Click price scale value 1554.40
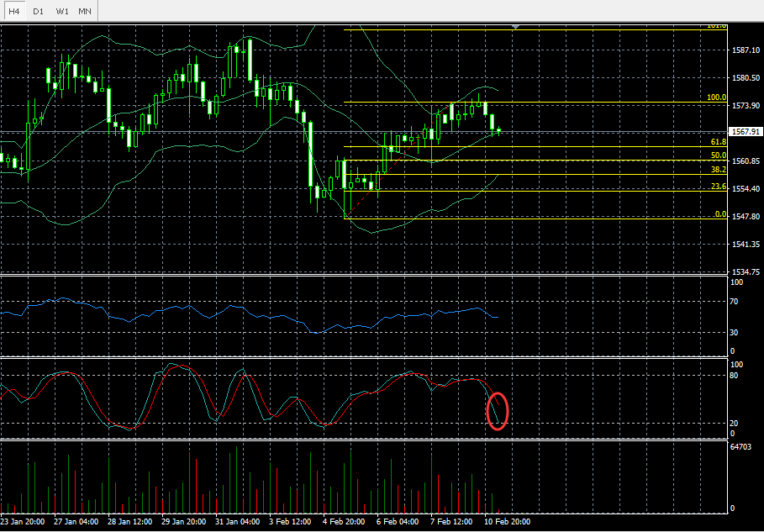Screen dimensions: 764x532 (746, 189)
